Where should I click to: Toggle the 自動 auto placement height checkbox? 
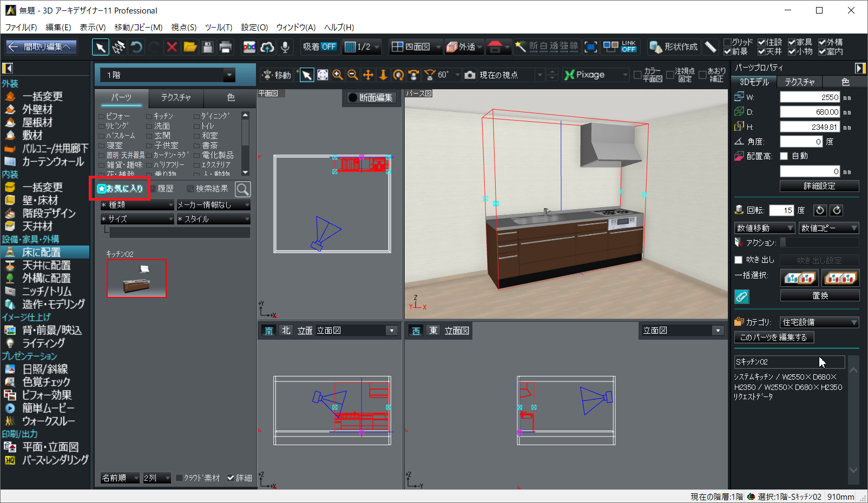(x=784, y=156)
